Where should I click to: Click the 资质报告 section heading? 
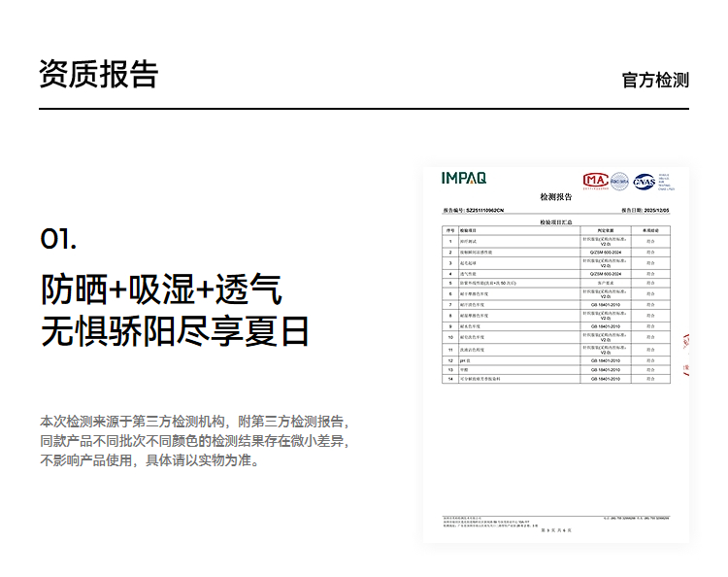pos(98,74)
